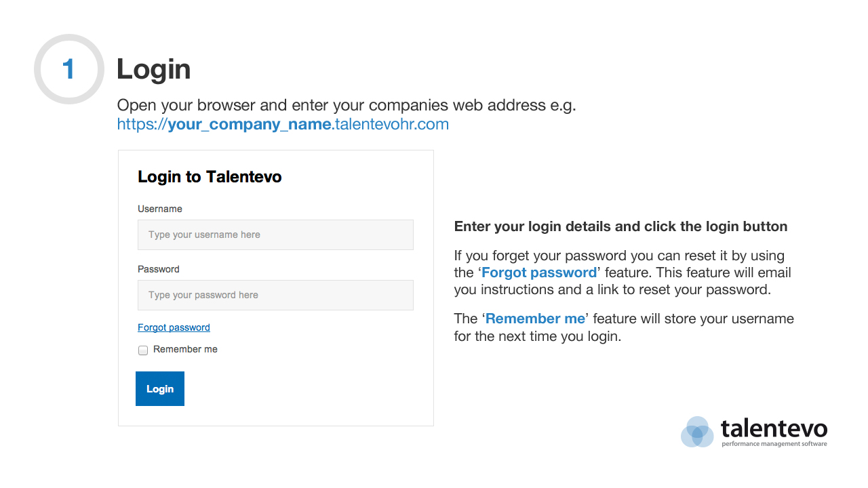
Task: Click the talentevo wordmark text
Action: pos(774,428)
